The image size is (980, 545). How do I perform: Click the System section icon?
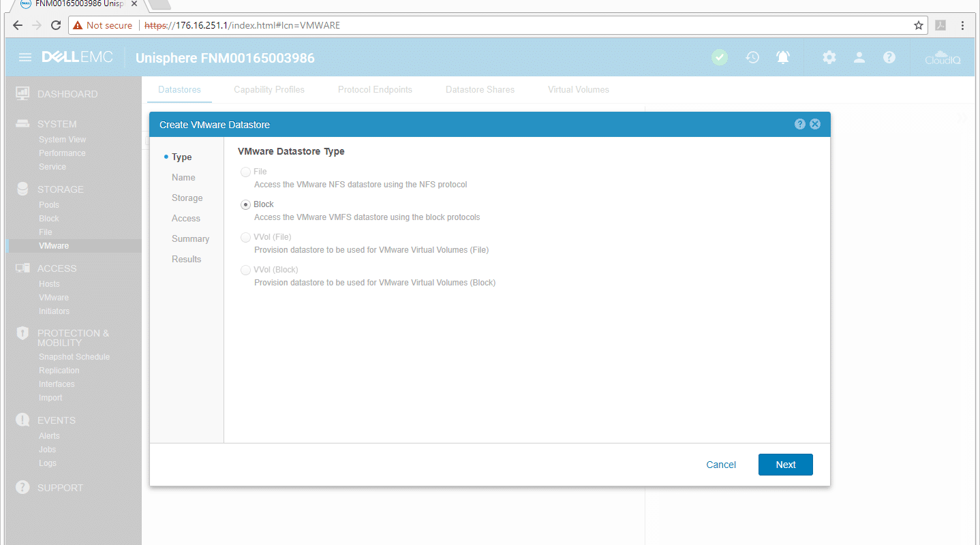tap(22, 124)
